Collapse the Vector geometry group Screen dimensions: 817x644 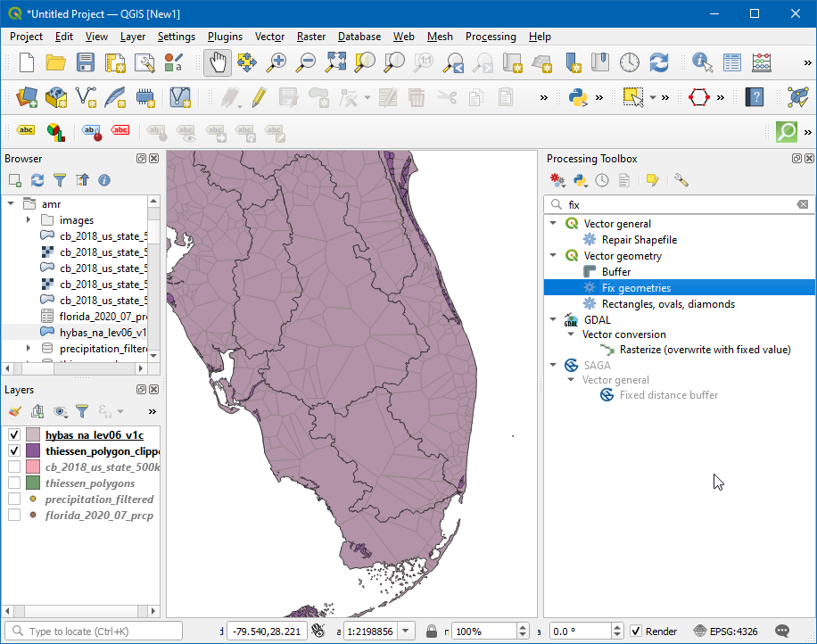click(554, 256)
